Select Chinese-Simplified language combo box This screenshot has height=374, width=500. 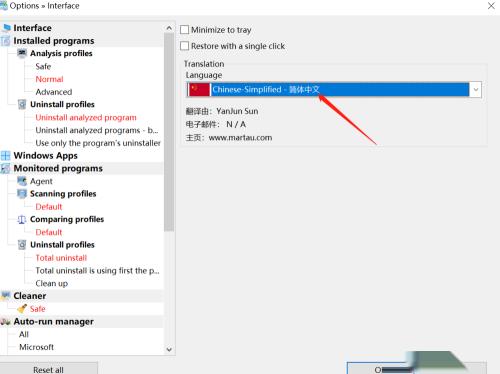point(334,89)
